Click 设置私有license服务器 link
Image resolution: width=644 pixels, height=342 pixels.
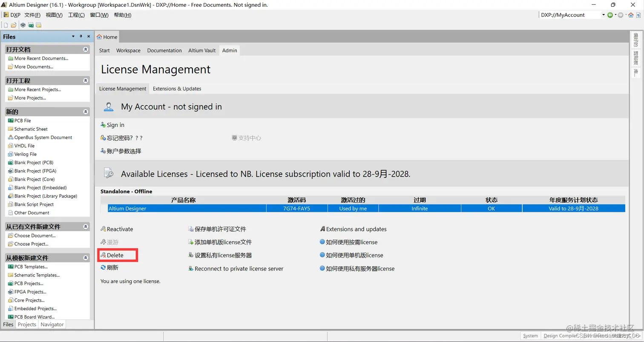tap(220, 255)
